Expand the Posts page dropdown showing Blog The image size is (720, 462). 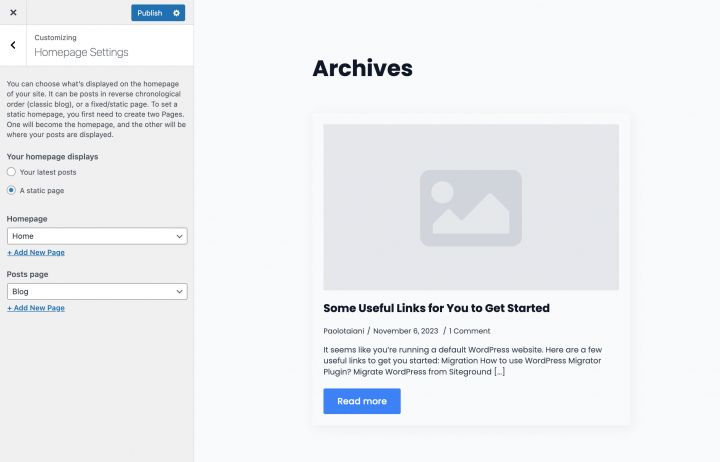[96, 291]
